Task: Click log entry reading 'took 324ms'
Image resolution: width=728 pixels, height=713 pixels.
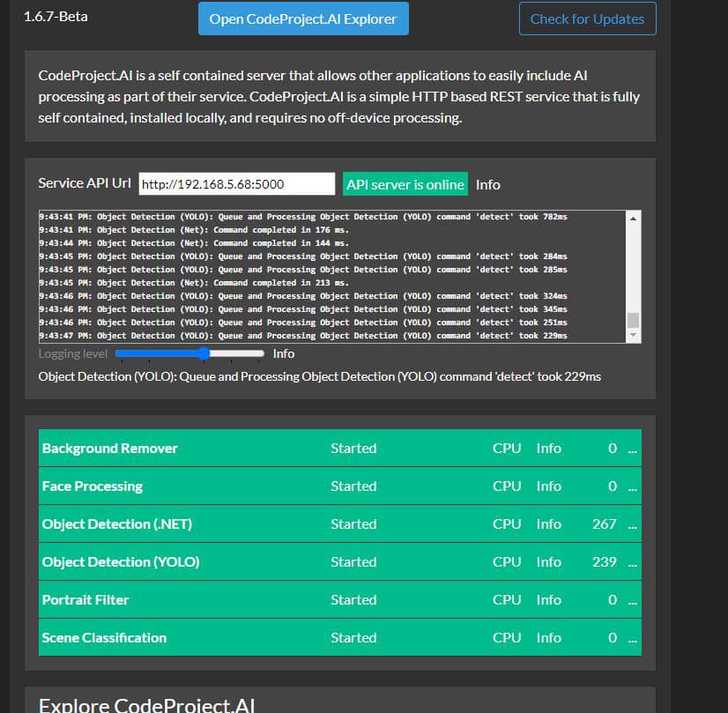Action: 303,296
